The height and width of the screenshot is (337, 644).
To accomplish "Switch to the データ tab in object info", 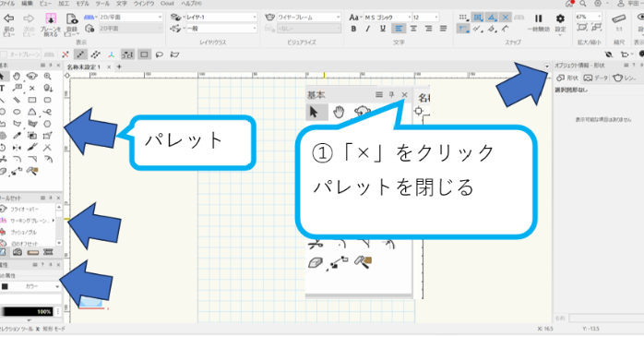I will (x=595, y=78).
